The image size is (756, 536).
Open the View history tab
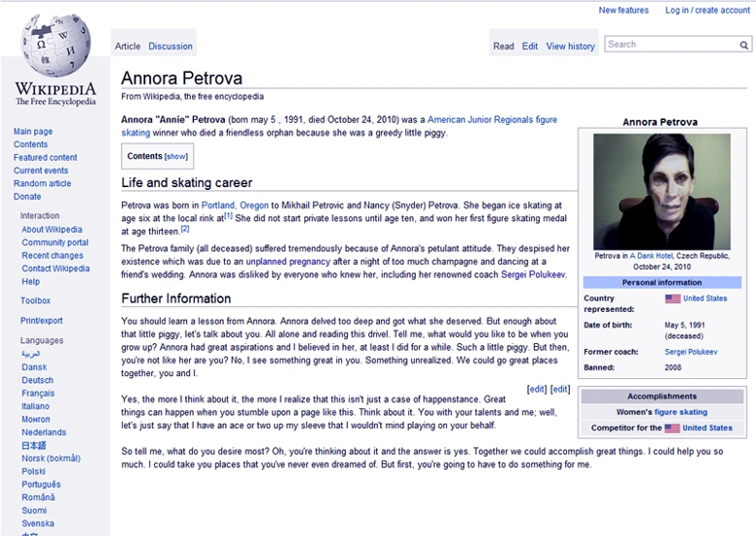coord(570,47)
